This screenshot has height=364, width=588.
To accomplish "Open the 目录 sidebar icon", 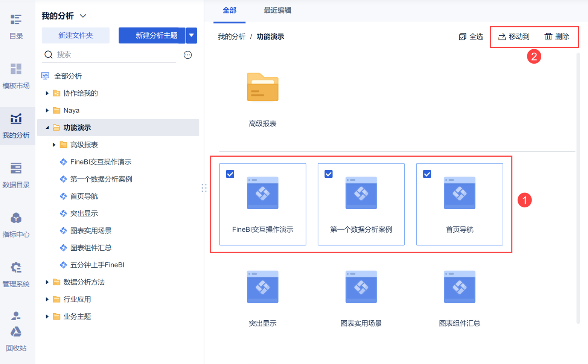I will (16, 20).
